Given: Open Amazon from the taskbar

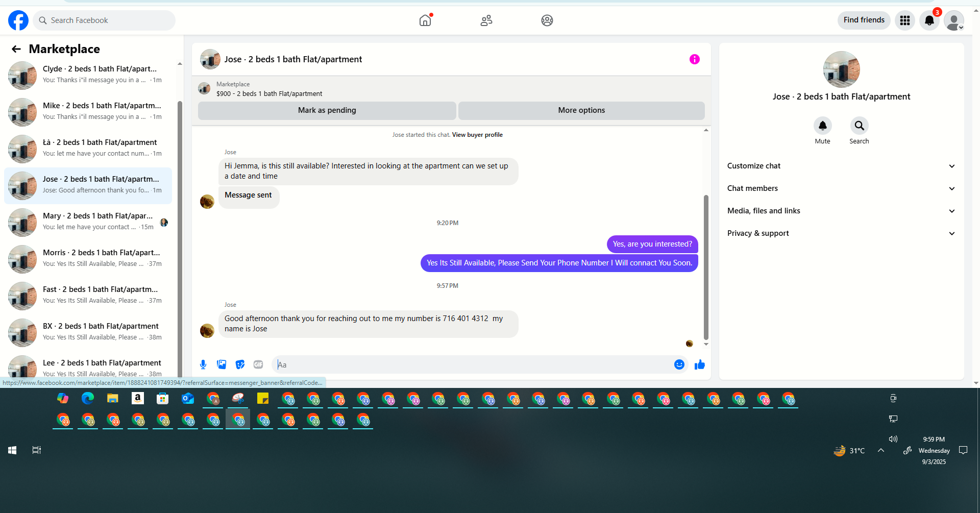Looking at the screenshot, I should [x=138, y=399].
